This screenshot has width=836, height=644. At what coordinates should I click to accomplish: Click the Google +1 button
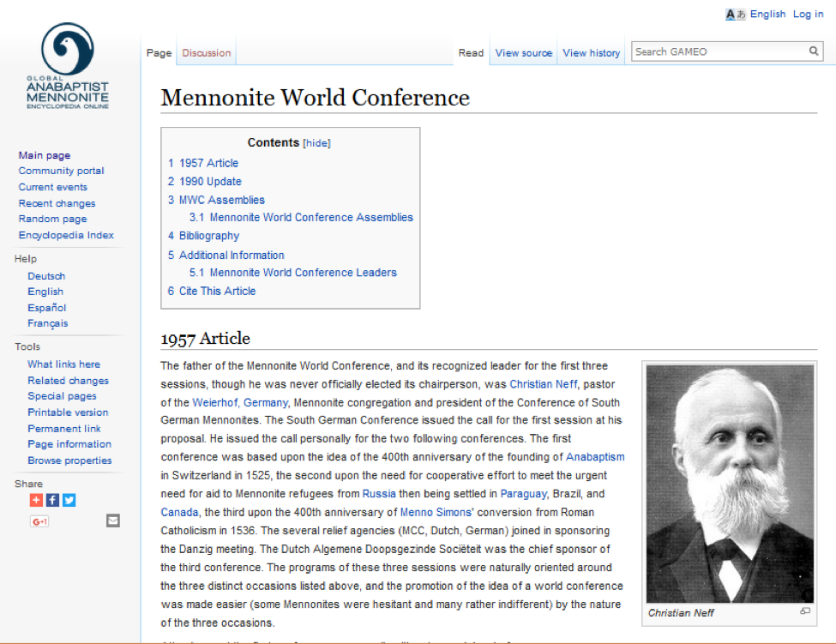click(x=39, y=521)
